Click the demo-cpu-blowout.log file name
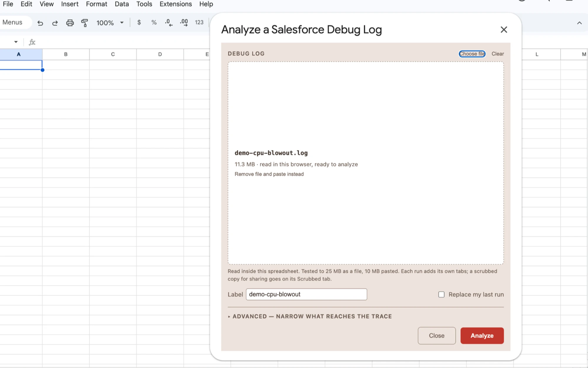This screenshot has height=368, width=588. point(271,153)
